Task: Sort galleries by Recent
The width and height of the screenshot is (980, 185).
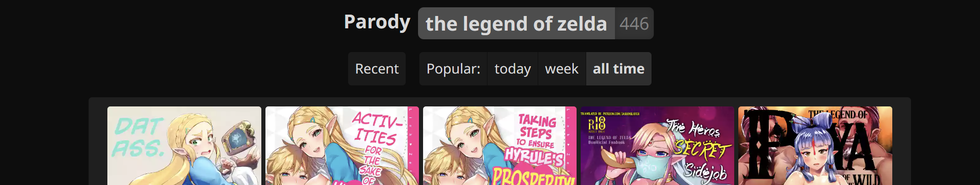Action: point(377,69)
